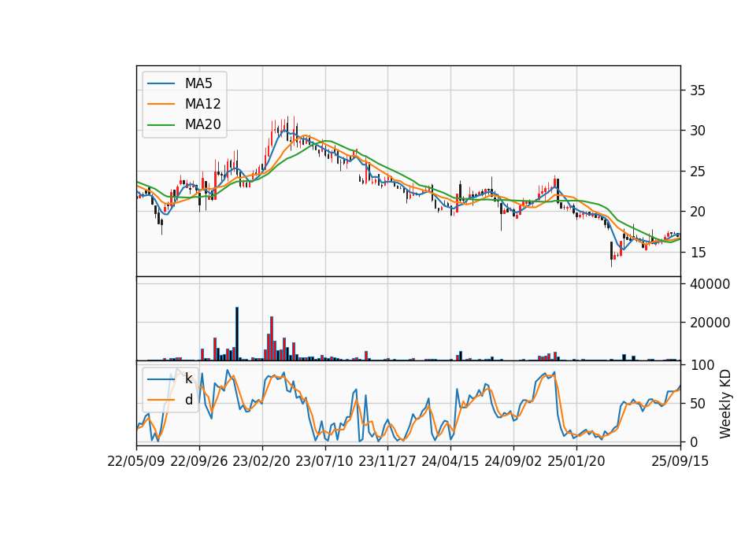Click the tallest red volume bar
Viewport: 756px width, 543px height.
pyautogui.click(x=272, y=338)
